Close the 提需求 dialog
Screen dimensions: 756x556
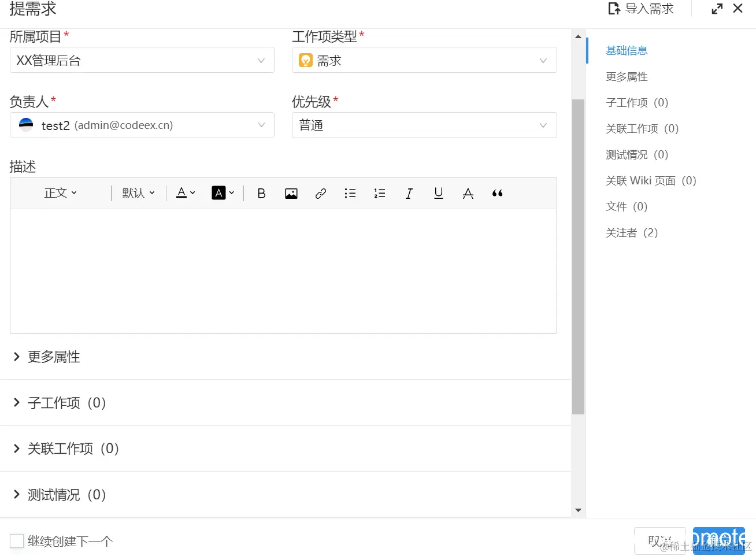point(738,9)
